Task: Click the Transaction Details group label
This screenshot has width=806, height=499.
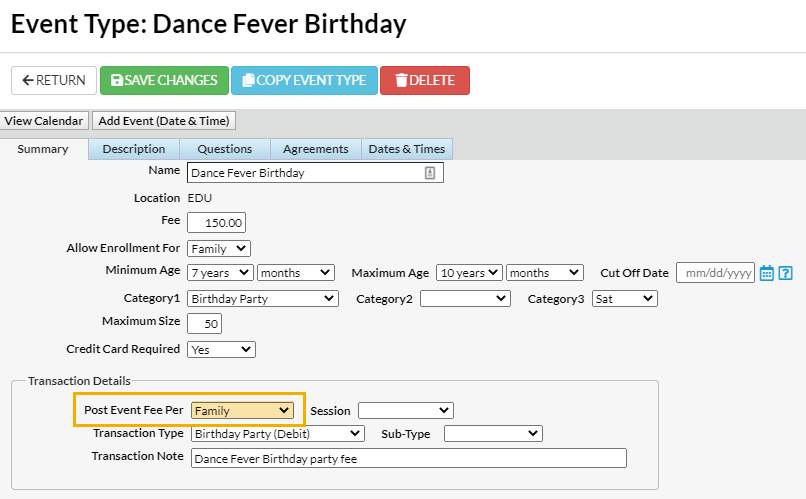Action: pyautogui.click(x=79, y=381)
